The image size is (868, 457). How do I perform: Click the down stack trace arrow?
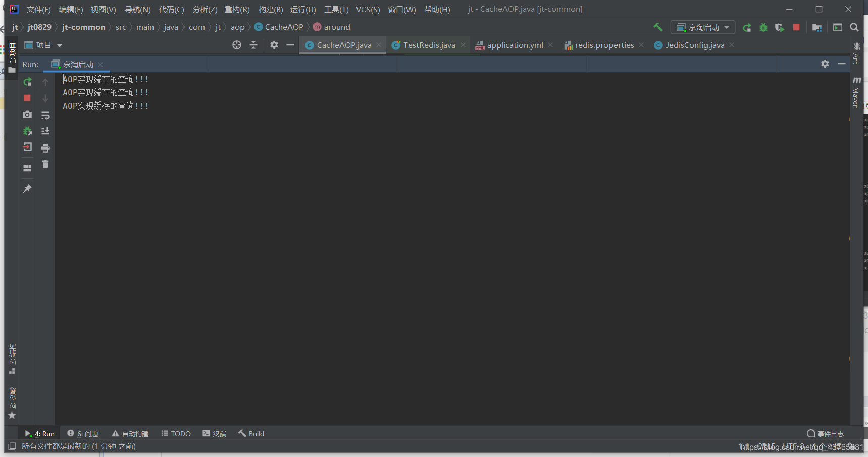(45, 98)
